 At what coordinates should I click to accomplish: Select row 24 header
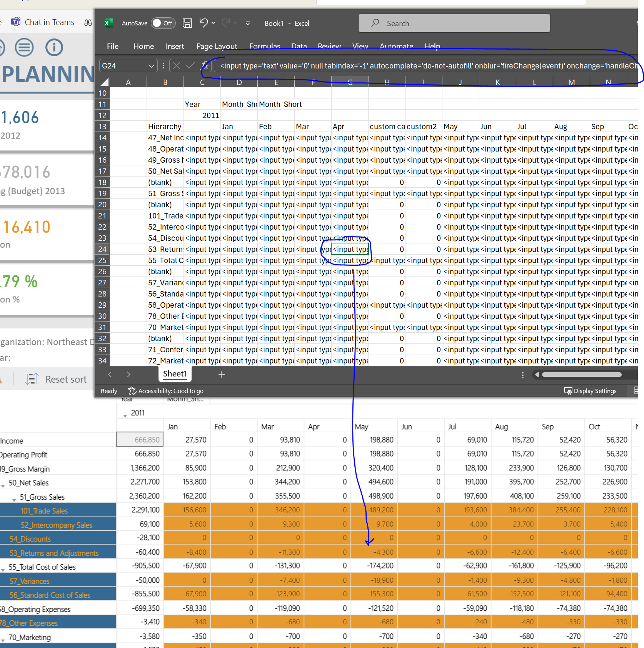[102, 249]
